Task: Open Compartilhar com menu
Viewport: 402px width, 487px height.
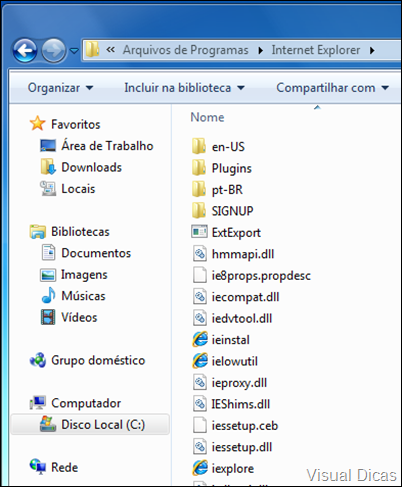Action: pos(332,88)
